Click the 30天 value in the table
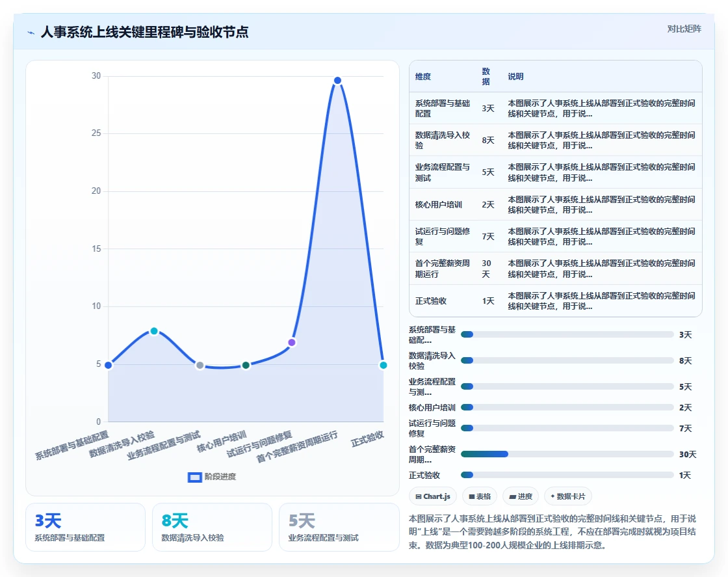The image size is (728, 577). click(487, 269)
